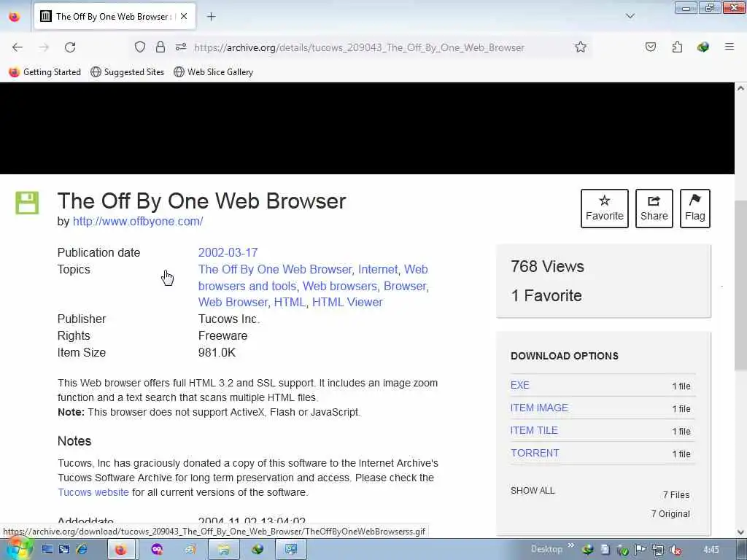Click the Freeware rights value
The width and height of the screenshot is (747, 560).
pos(222,335)
